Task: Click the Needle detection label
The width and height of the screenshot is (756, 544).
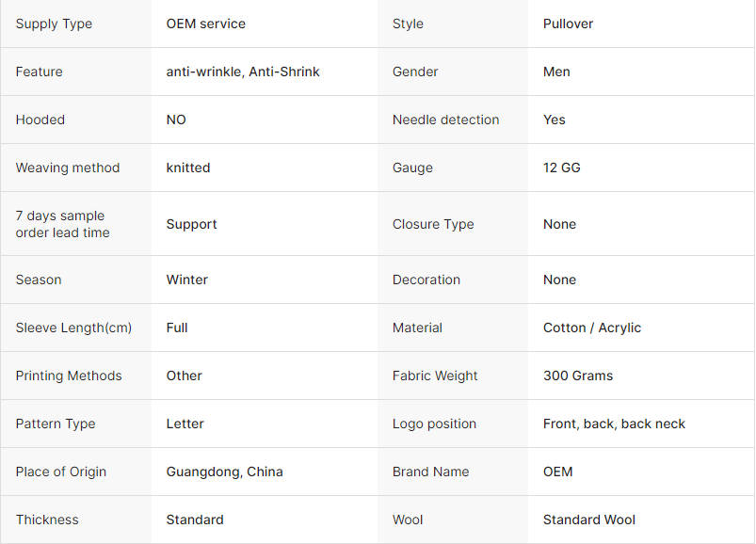Action: click(x=445, y=120)
